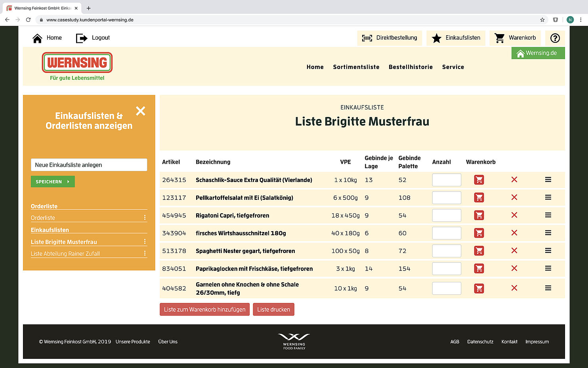Open Warenkorb top button
The image size is (588, 368).
(x=515, y=38)
